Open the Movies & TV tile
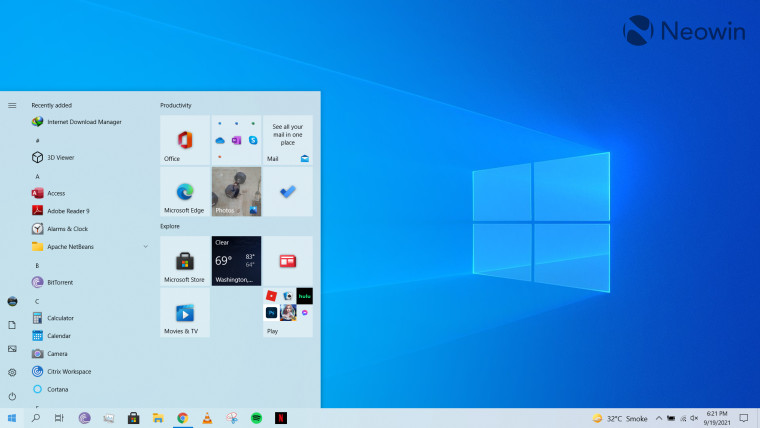 pos(185,312)
